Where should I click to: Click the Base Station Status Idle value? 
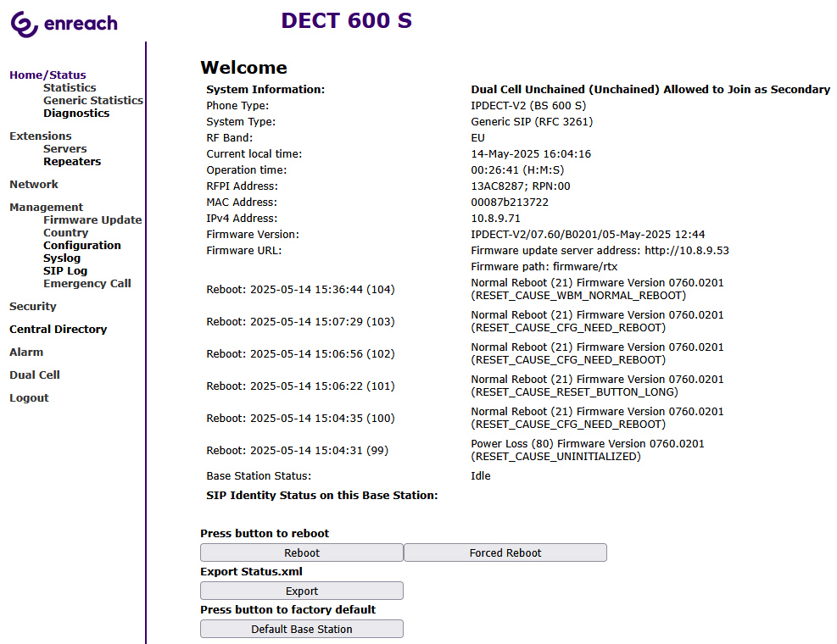pos(481,476)
